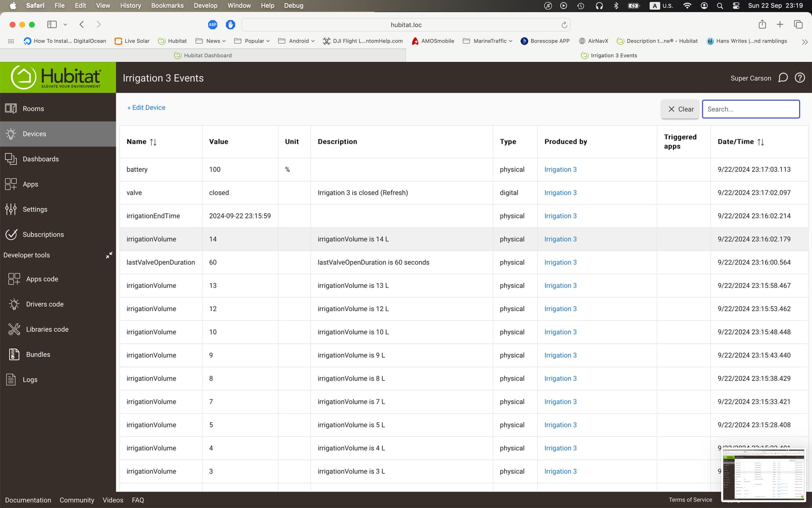Image resolution: width=812 pixels, height=508 pixels.
Task: Expand the Android bookmarks folder
Action: [x=296, y=41]
